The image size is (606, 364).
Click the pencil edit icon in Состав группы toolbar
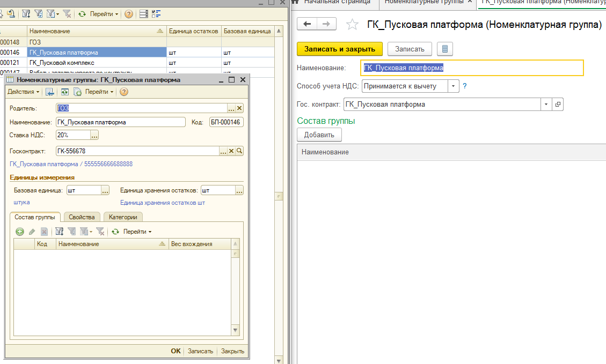[x=32, y=232]
